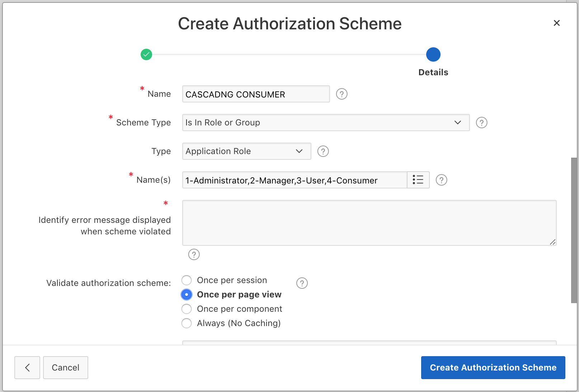This screenshot has width=579, height=392.
Task: Select the Once per component option
Action: [187, 309]
